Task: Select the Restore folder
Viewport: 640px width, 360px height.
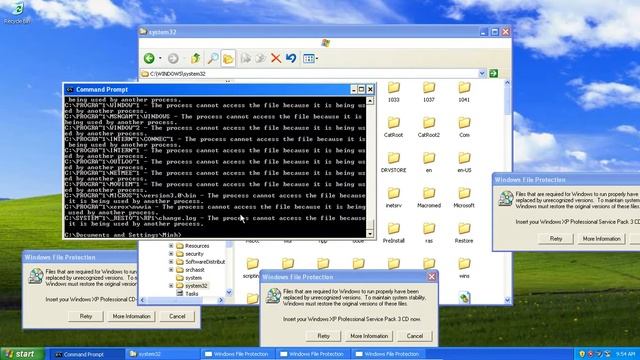Action: pos(464,233)
